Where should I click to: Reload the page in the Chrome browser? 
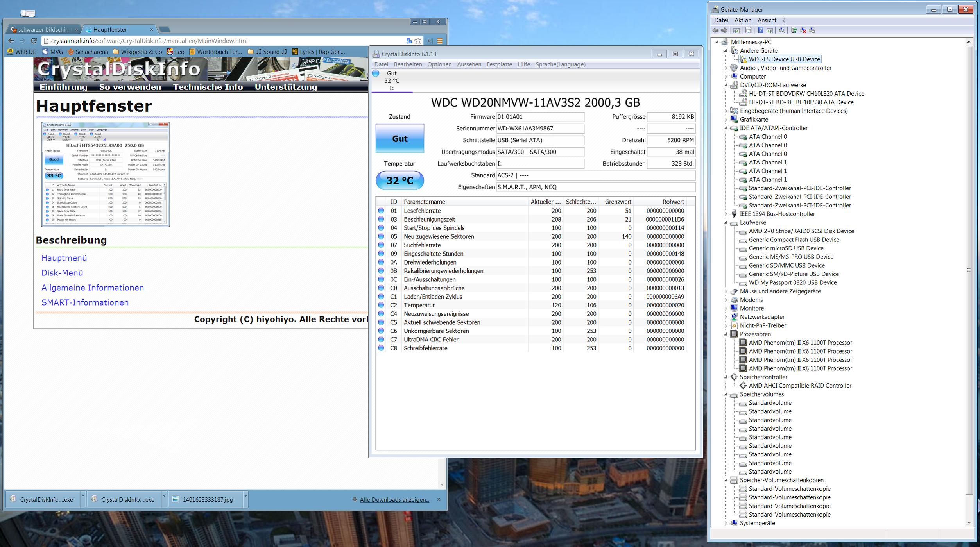point(34,41)
